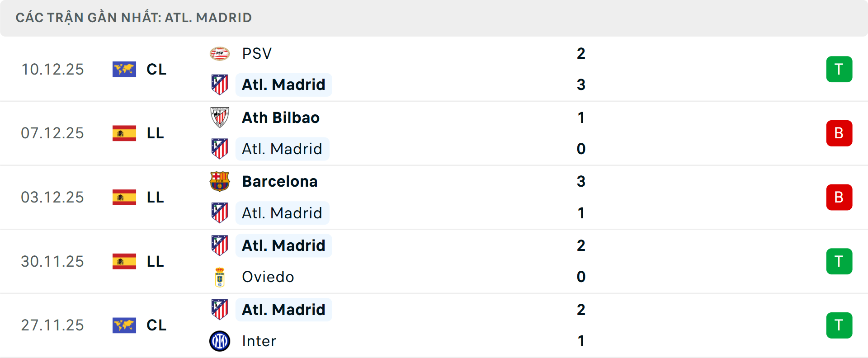This screenshot has width=868, height=358.
Task: Click the green T badge for the Inter match
Action: point(839,325)
